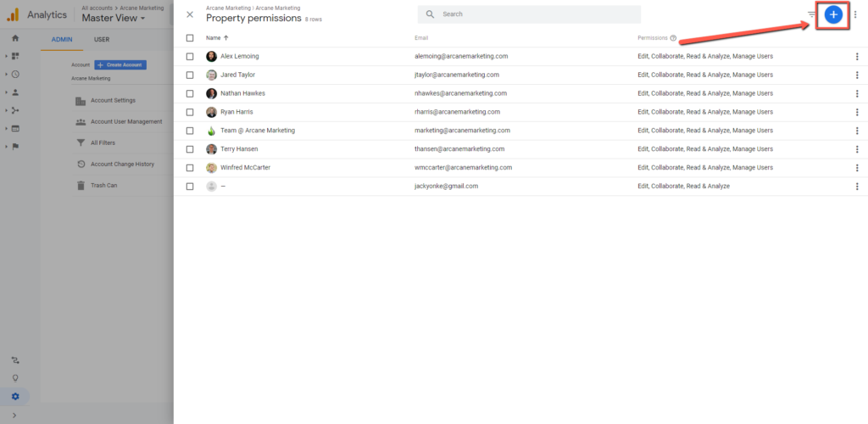Viewport: 868px width, 424px height.
Task: Click the Create Account button
Action: coord(120,64)
